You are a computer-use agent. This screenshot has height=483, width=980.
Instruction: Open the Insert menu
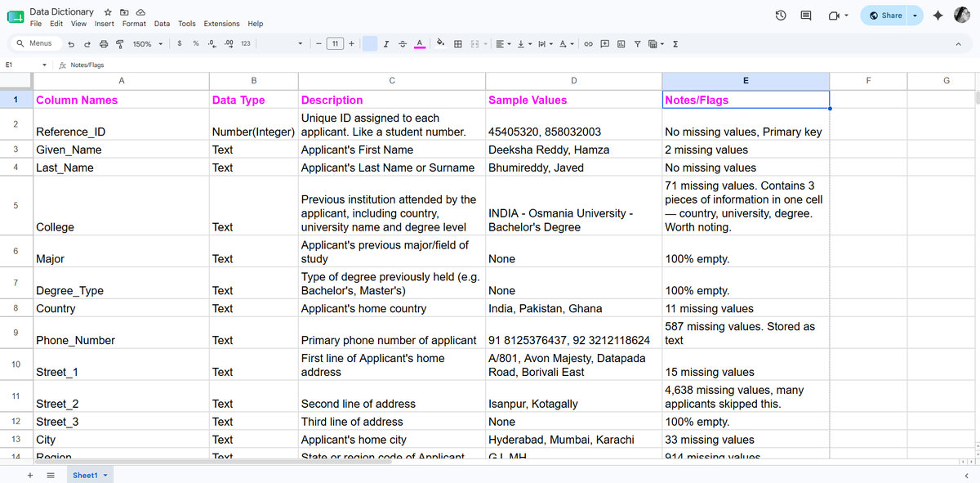coord(105,24)
